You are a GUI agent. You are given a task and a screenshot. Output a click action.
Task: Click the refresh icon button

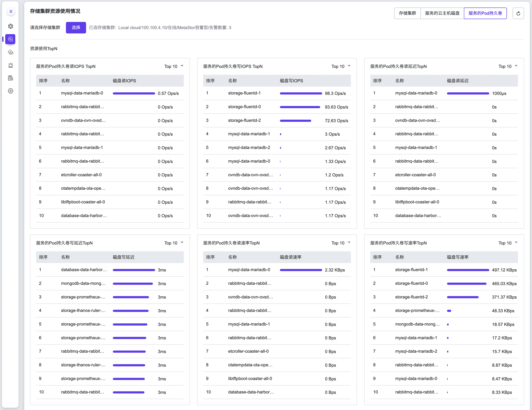pos(518,13)
